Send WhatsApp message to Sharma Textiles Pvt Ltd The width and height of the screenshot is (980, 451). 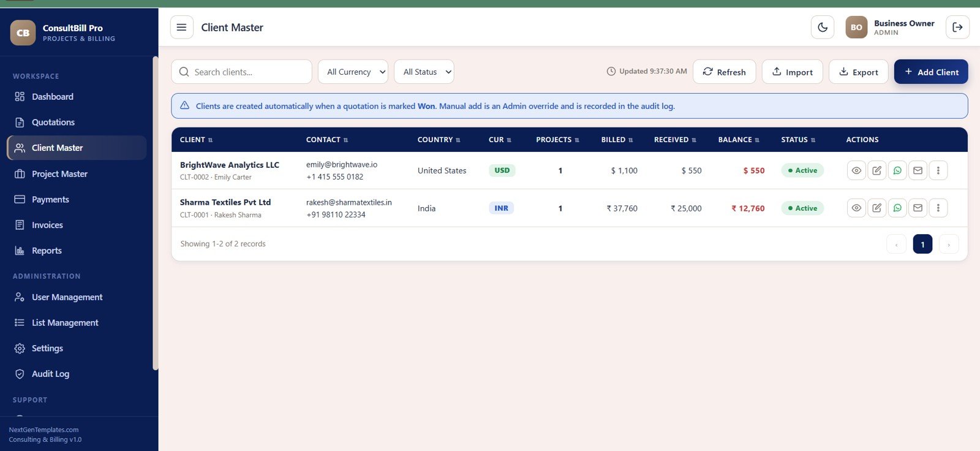[897, 208]
